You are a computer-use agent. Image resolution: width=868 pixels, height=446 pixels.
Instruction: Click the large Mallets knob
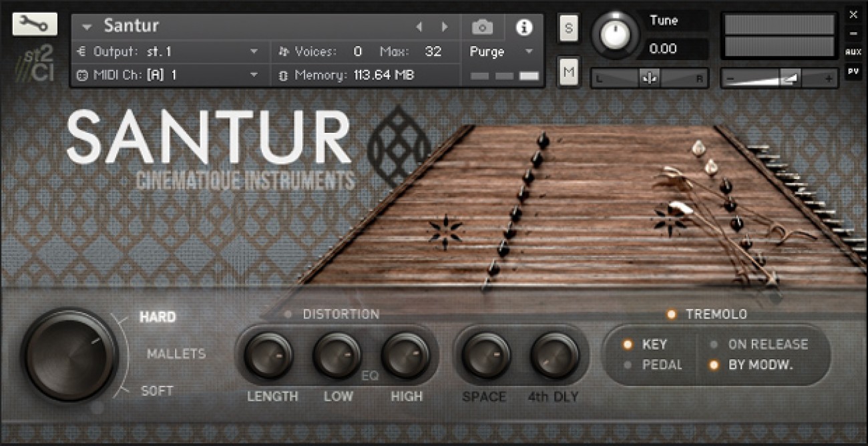coord(69,355)
